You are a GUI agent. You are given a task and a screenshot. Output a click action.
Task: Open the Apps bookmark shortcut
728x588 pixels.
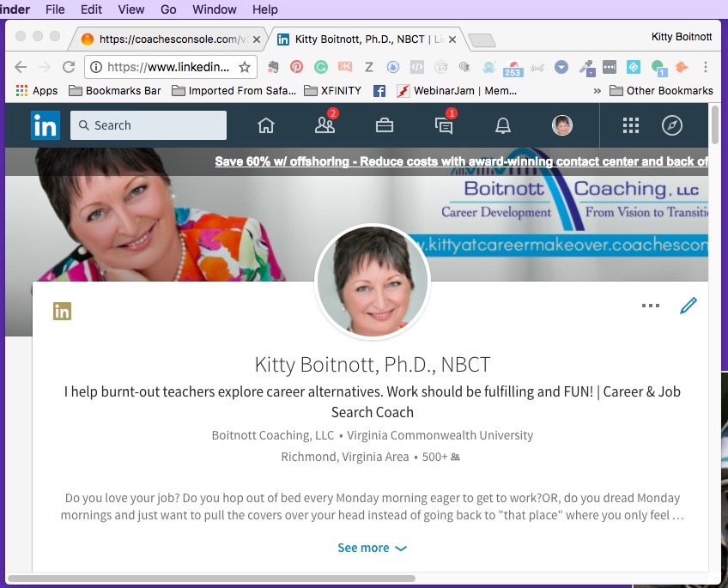pos(37,90)
